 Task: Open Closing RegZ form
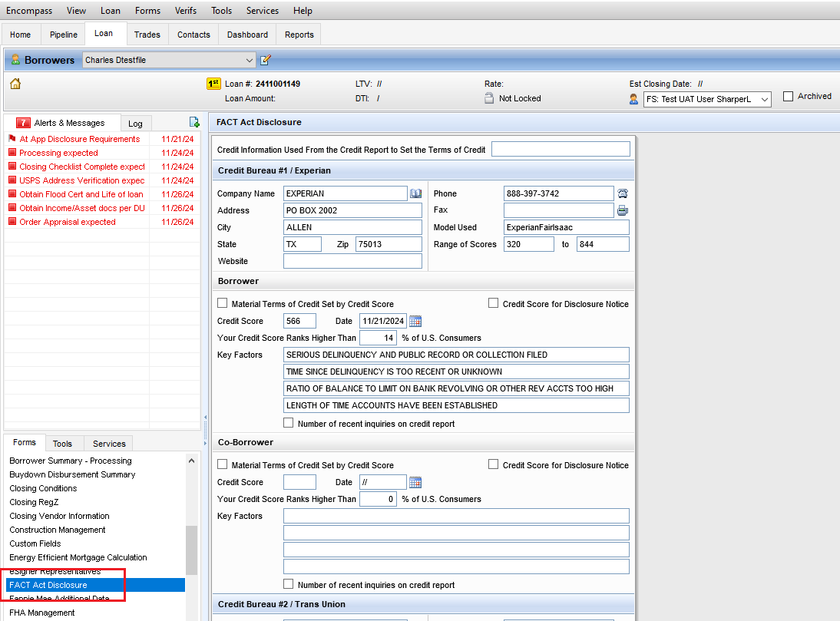point(34,502)
